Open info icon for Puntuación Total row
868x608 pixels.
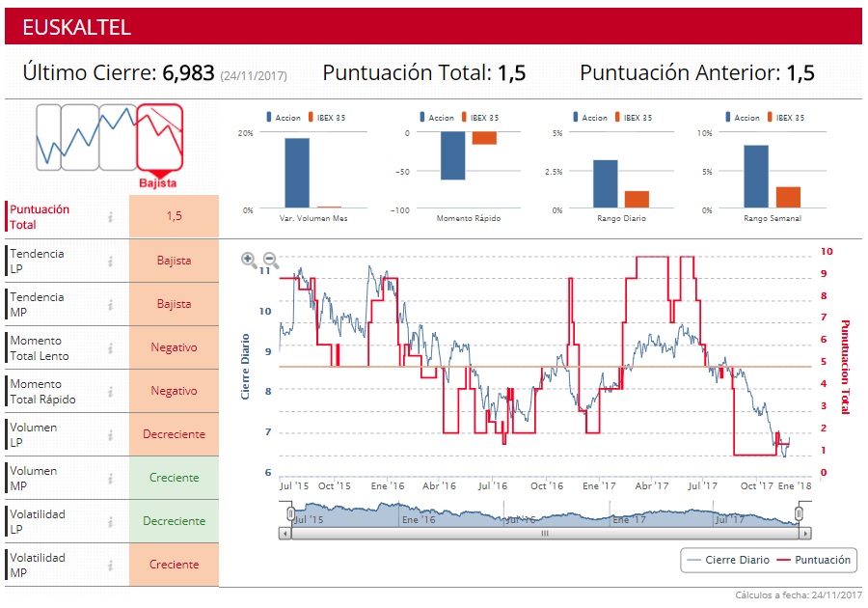pos(111,217)
